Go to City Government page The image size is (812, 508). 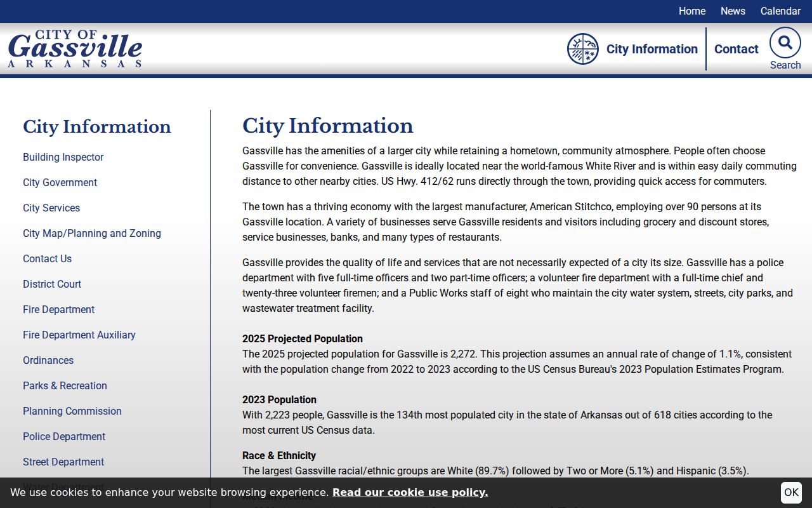(x=60, y=182)
